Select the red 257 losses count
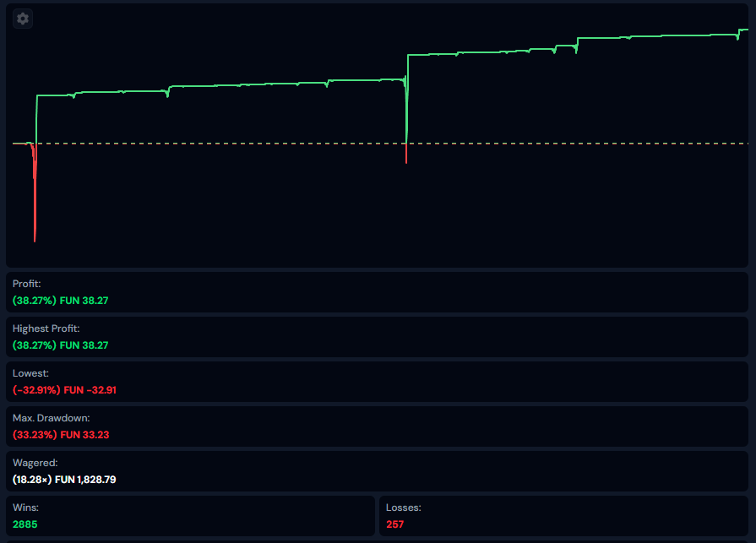 point(395,524)
